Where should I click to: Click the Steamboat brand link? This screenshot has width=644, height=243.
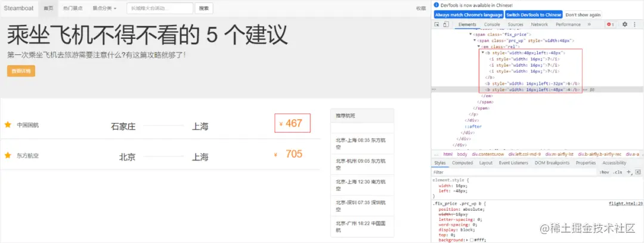(x=18, y=8)
